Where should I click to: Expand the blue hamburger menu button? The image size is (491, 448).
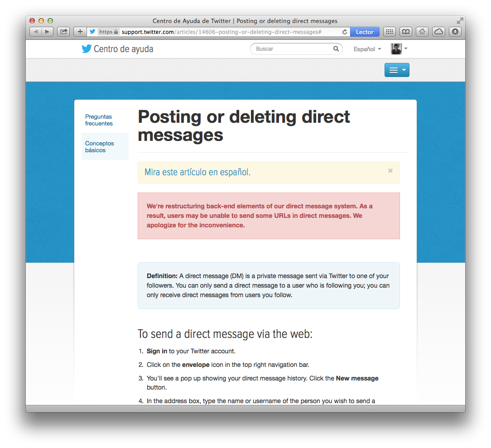(x=397, y=70)
